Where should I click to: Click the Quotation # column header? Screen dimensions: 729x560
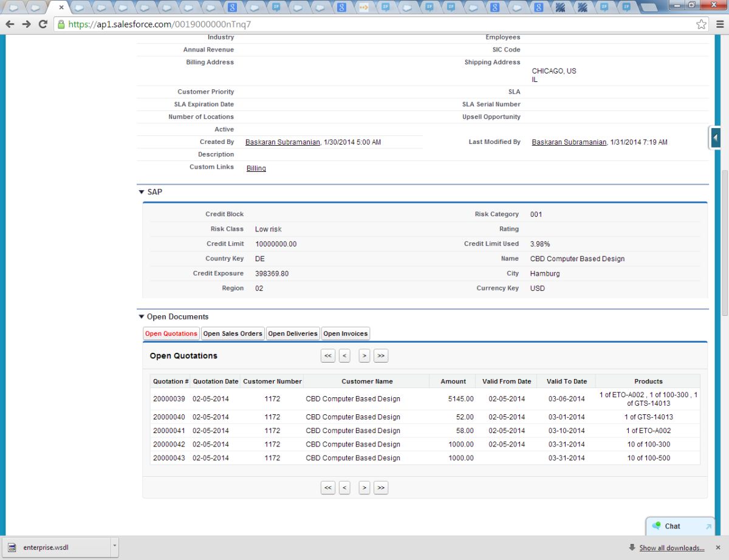[171, 381]
